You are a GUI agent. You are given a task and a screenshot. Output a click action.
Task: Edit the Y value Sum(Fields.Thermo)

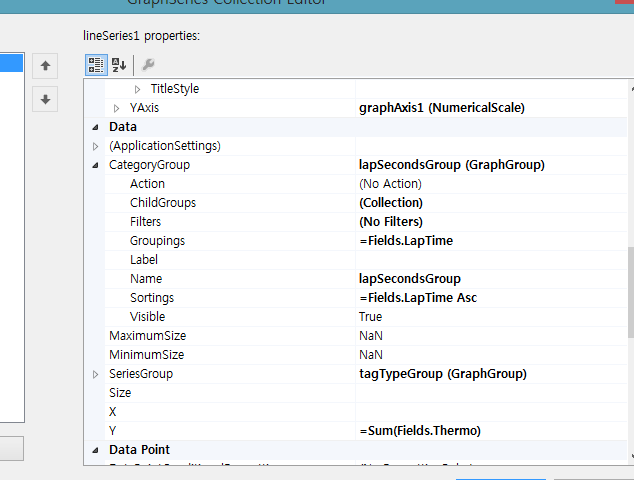coord(420,431)
